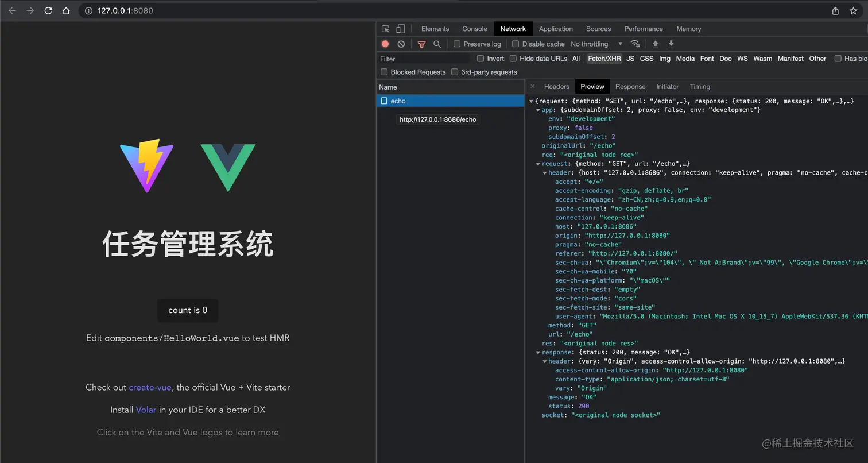The height and width of the screenshot is (463, 868).
Task: Reload the page with the refresh icon
Action: point(48,10)
